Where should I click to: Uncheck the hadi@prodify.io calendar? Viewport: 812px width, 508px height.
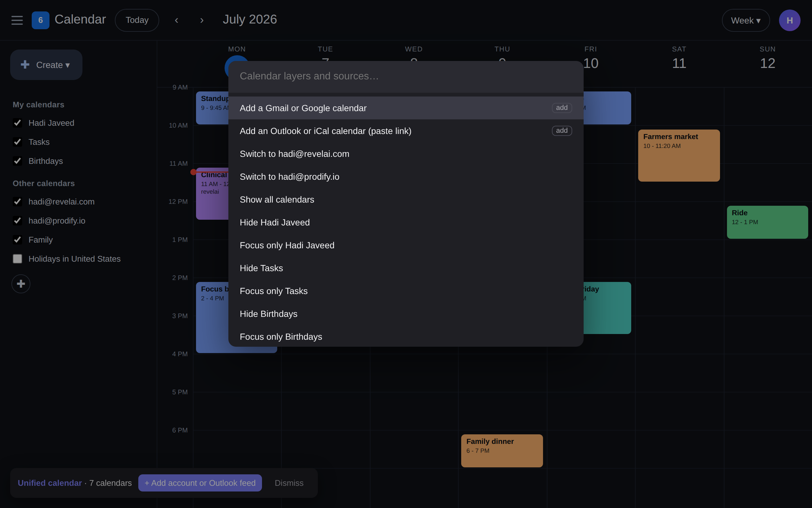(x=17, y=221)
